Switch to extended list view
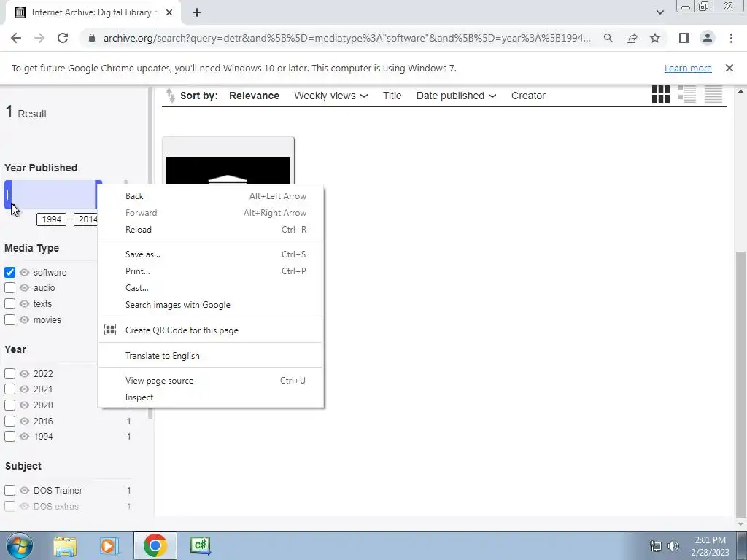Screen dimensions: 747x560 [x=687, y=94]
